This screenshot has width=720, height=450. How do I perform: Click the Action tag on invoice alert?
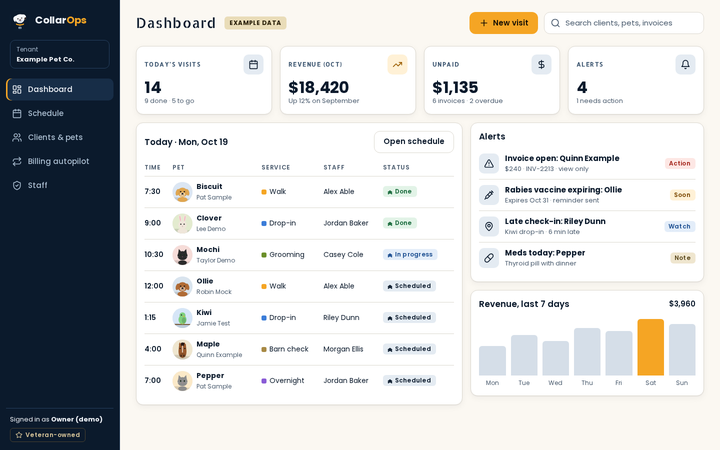[x=680, y=163]
